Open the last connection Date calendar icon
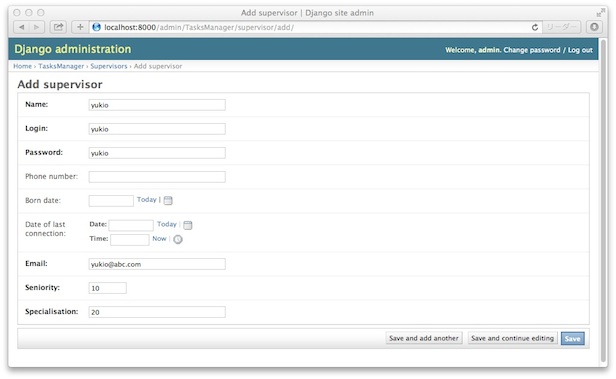 click(x=188, y=225)
